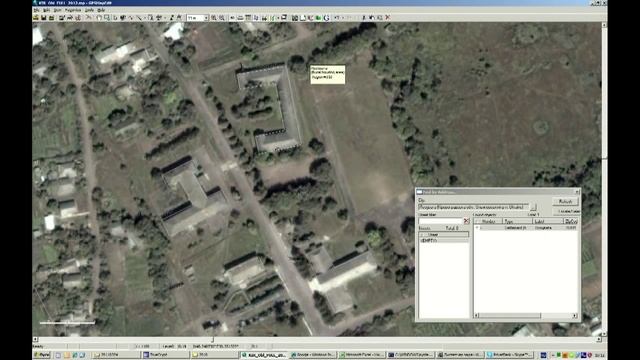Click the Street column header in the streets list
The width and height of the screenshot is (640, 360).
pyautogui.click(x=444, y=235)
